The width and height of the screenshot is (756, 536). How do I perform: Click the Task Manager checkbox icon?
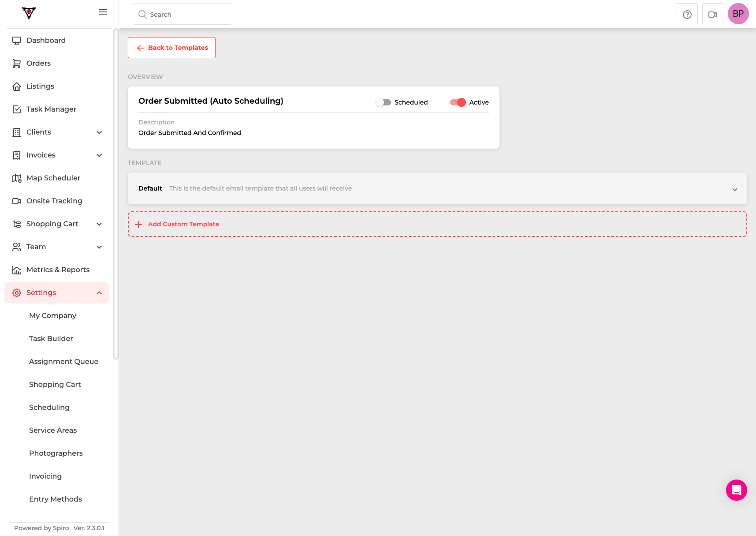(x=17, y=109)
